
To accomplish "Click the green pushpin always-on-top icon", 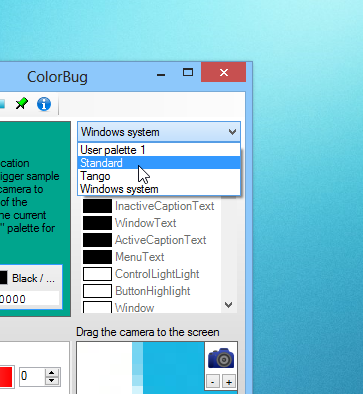I will tap(22, 104).
